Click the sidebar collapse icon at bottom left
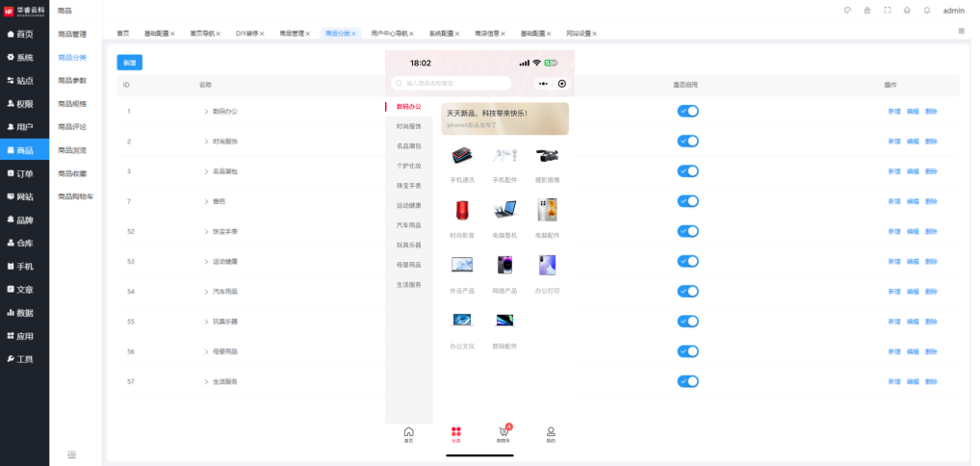 [72, 453]
